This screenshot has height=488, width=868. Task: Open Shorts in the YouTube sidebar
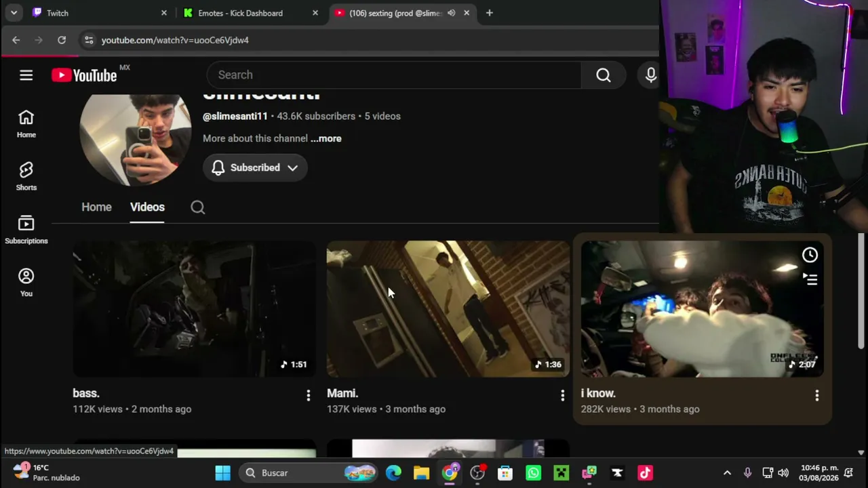[26, 176]
